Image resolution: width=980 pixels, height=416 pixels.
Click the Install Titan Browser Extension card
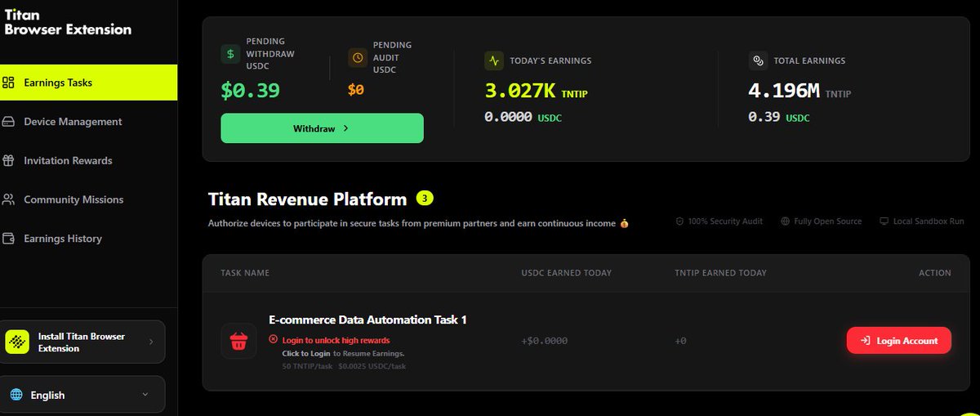coord(82,342)
